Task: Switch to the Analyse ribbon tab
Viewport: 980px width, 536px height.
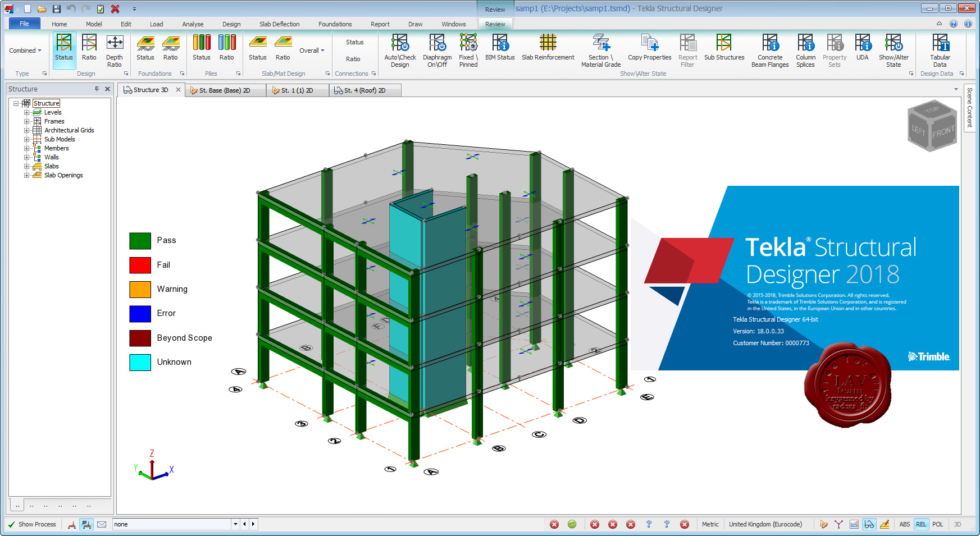Action: [193, 24]
